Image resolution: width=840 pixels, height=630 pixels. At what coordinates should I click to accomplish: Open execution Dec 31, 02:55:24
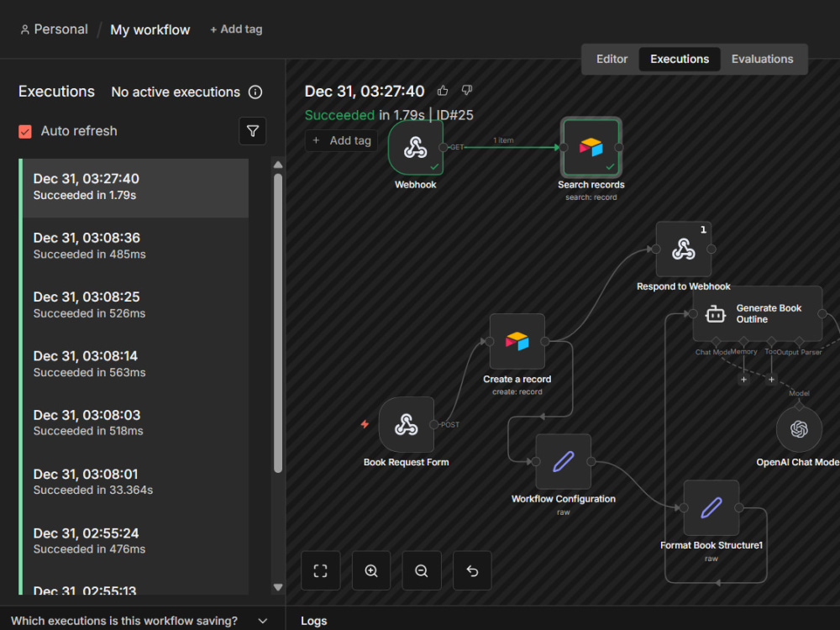[134, 541]
